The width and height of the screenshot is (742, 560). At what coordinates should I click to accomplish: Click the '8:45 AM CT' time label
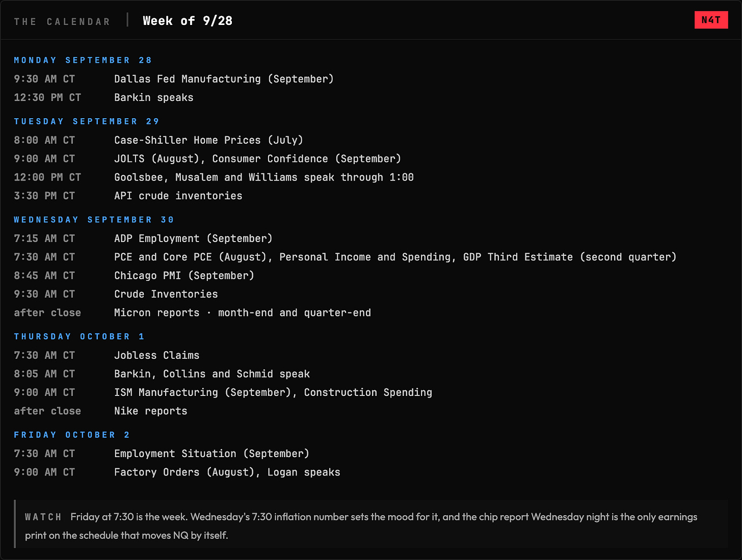[44, 276]
